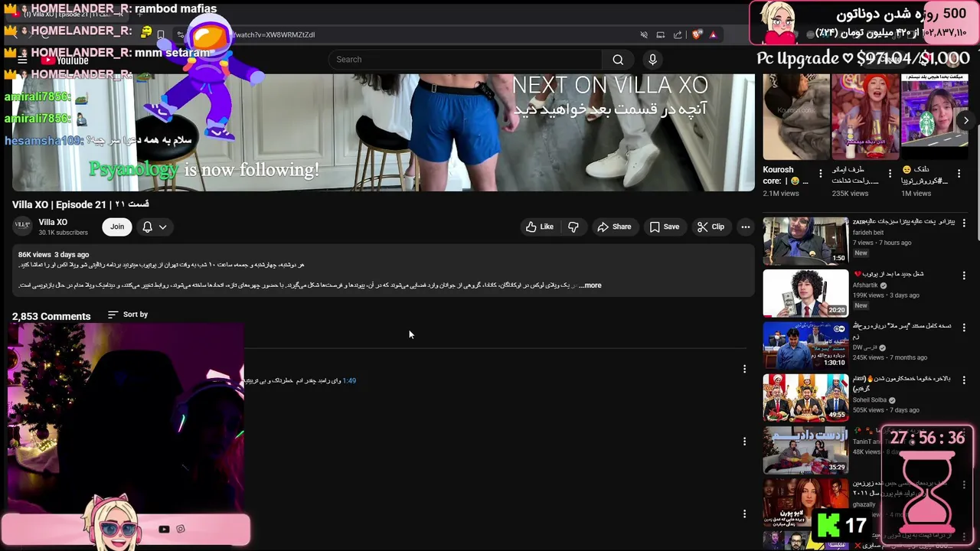Viewport: 980px width, 551px height.
Task: Open the options menu for the third comment
Action: point(744,514)
